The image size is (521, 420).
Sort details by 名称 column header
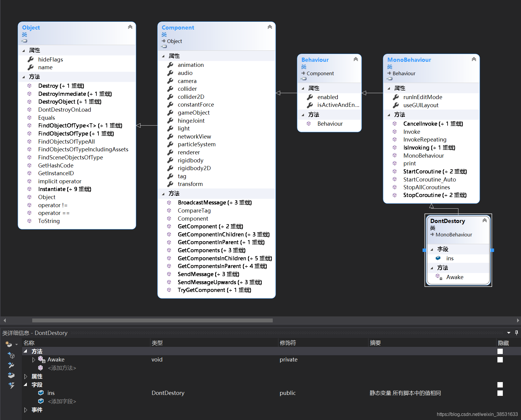tap(86, 343)
